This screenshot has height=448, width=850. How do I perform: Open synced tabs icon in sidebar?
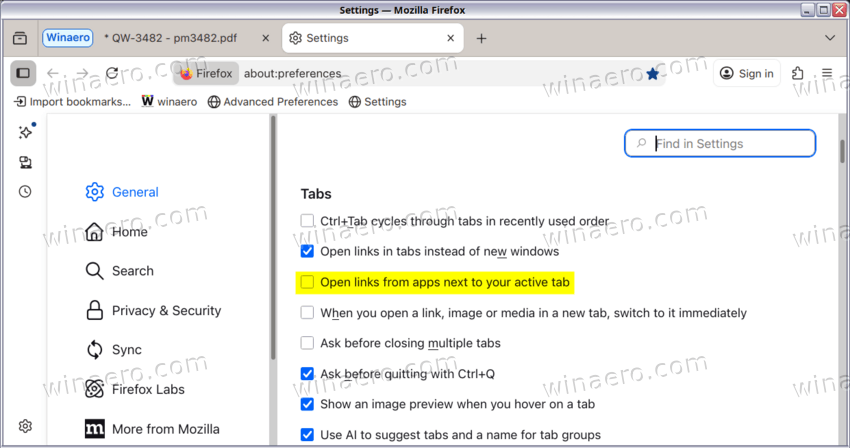click(x=25, y=162)
